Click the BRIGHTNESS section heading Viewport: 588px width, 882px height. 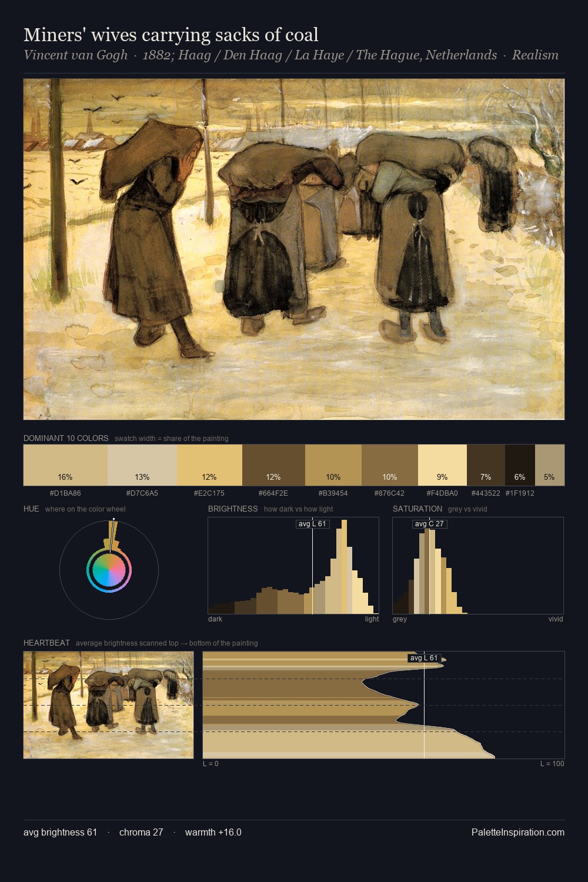coord(233,509)
